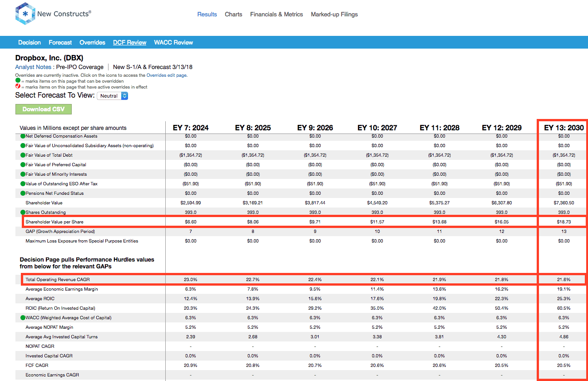
Task: Open Financials & Metrics navigation item
Action: (x=277, y=15)
